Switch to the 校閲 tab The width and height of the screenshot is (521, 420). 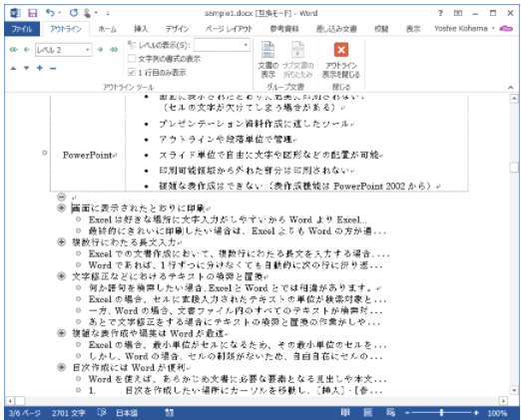click(x=381, y=29)
